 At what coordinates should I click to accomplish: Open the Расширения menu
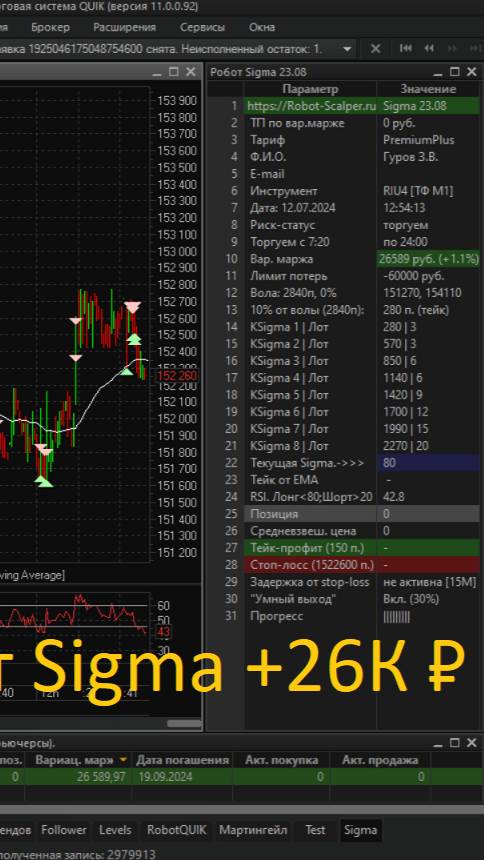pyautogui.click(x=125, y=27)
